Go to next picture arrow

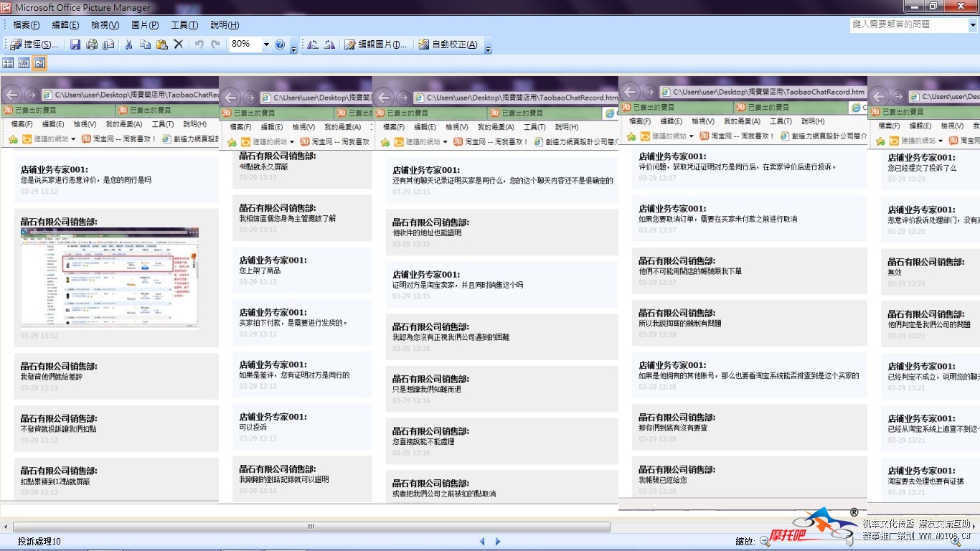[498, 542]
